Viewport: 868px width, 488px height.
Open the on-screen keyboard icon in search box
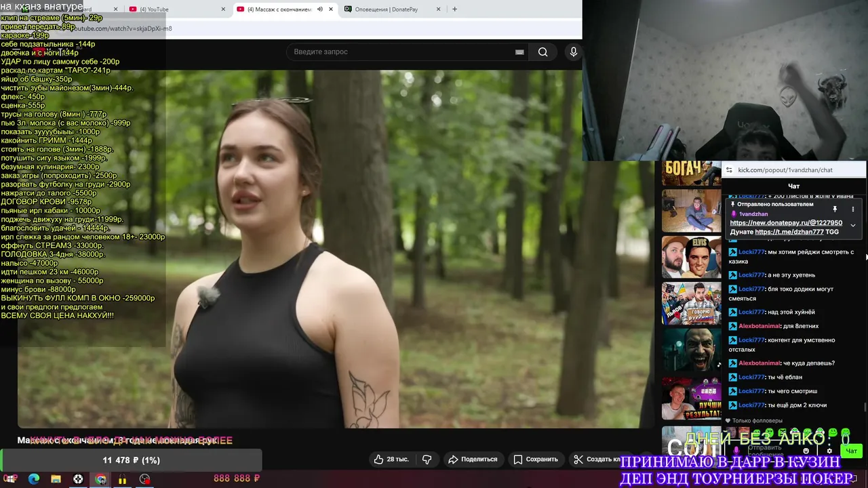pyautogui.click(x=519, y=52)
